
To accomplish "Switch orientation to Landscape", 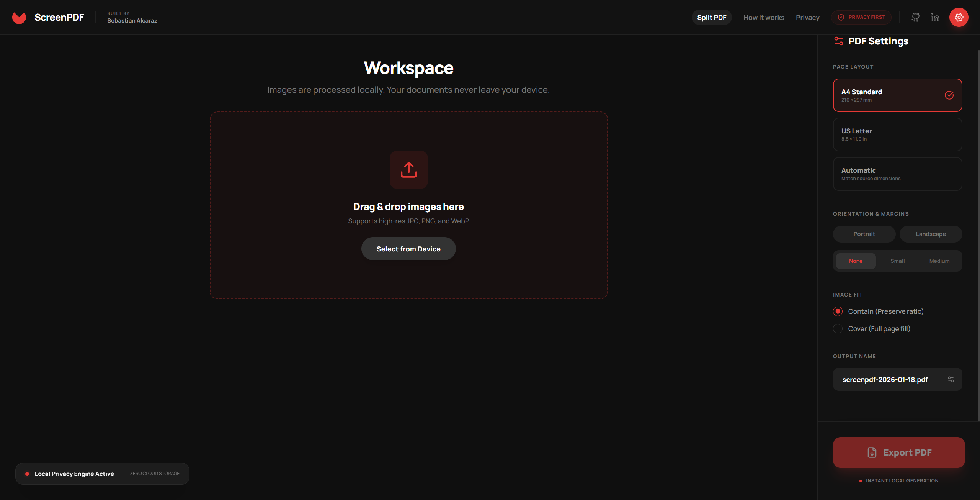I will tap(930, 234).
